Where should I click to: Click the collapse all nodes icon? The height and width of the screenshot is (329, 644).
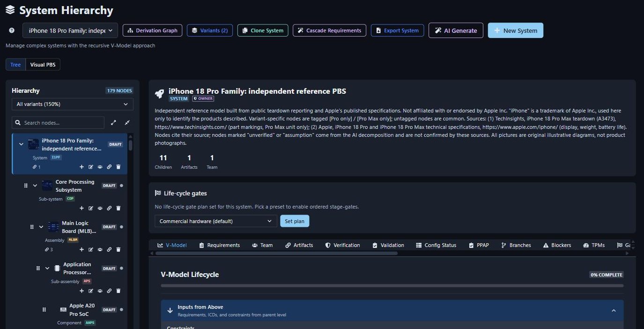tap(127, 123)
